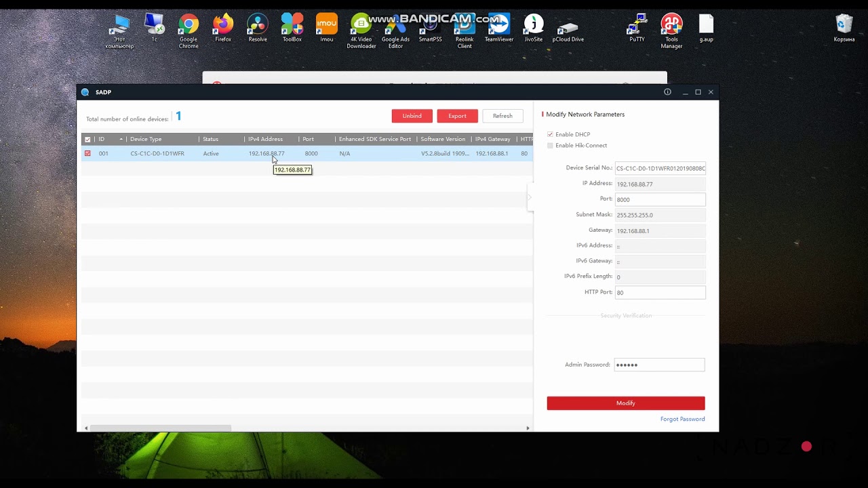Toggle the Enable DHCP checkbox
Viewport: 868px width, 488px height.
550,134
